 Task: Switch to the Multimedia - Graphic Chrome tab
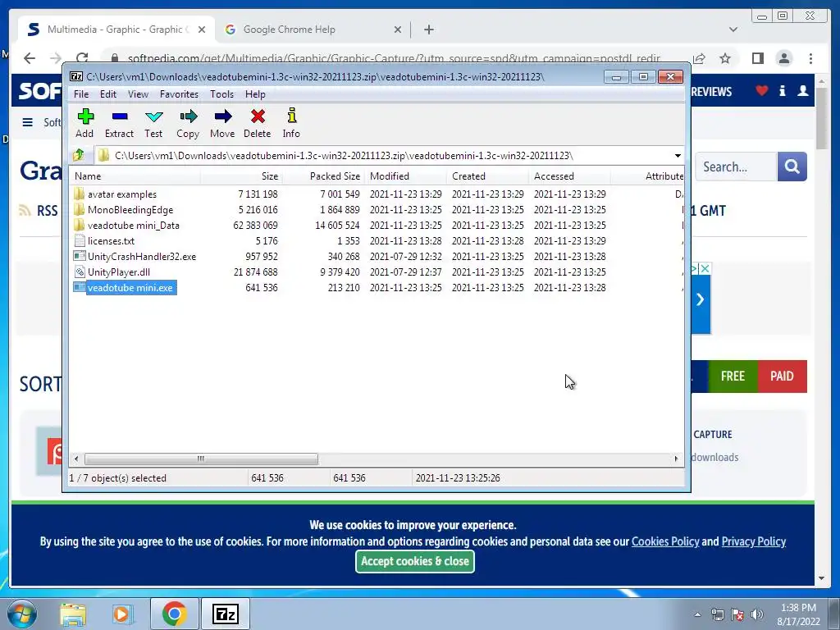click(116, 30)
